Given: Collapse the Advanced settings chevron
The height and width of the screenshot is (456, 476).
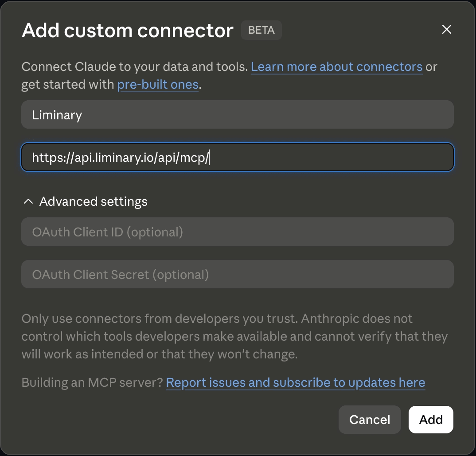Looking at the screenshot, I should click(x=28, y=201).
